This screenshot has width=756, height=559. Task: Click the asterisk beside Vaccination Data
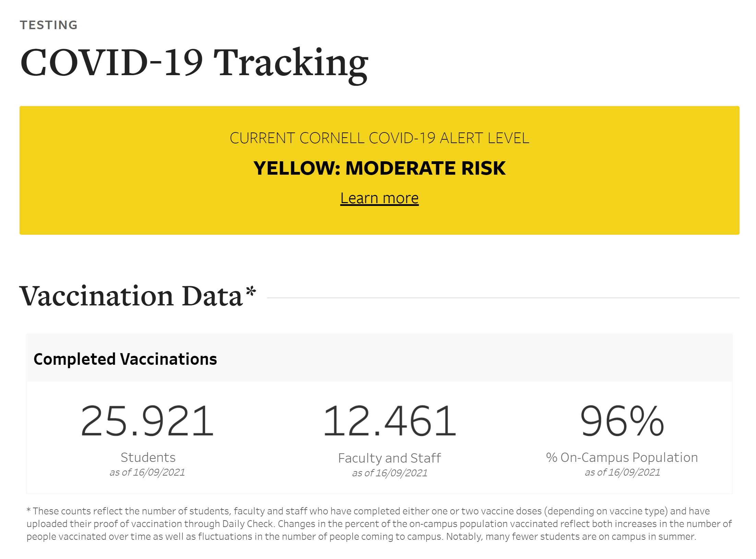pyautogui.click(x=251, y=291)
